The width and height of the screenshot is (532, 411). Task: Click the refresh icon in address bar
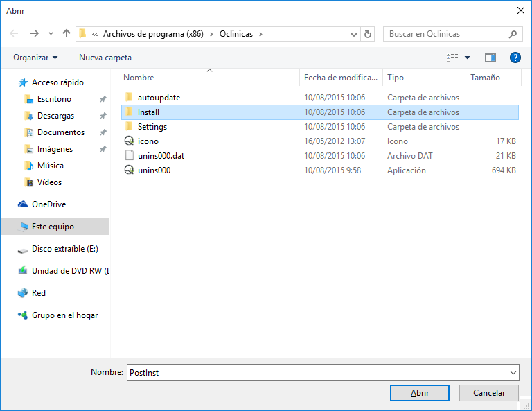point(368,33)
